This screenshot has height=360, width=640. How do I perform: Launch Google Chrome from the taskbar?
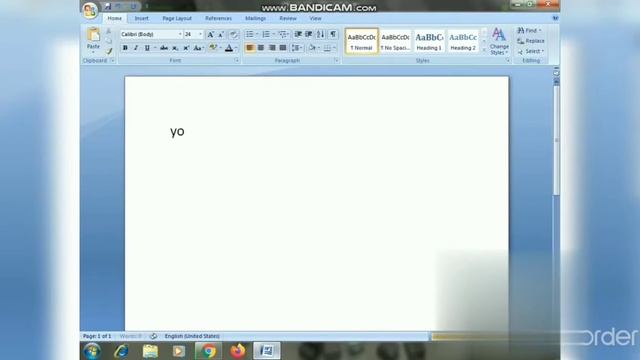pos(208,351)
